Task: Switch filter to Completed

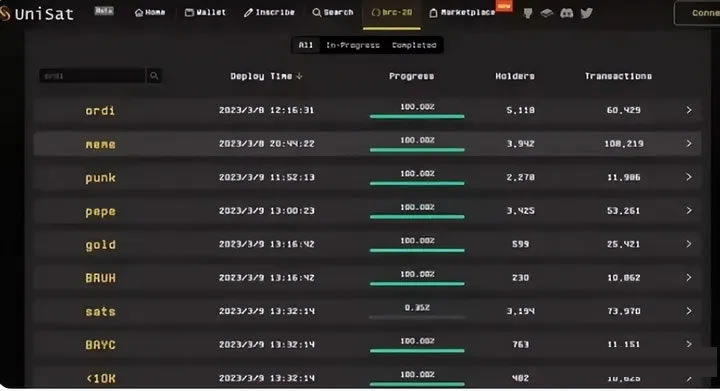Action: [x=414, y=45]
